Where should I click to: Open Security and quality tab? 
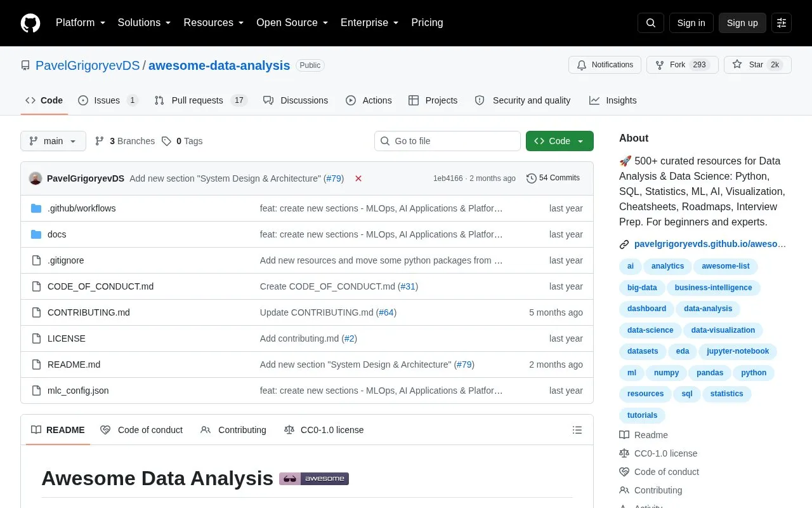coord(523,100)
